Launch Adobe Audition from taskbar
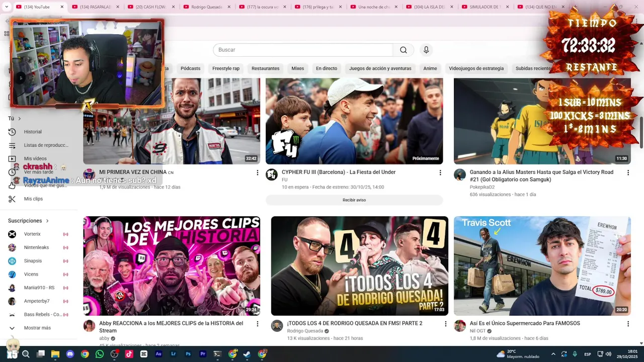Image resolution: width=644 pixels, height=362 pixels. point(158,354)
